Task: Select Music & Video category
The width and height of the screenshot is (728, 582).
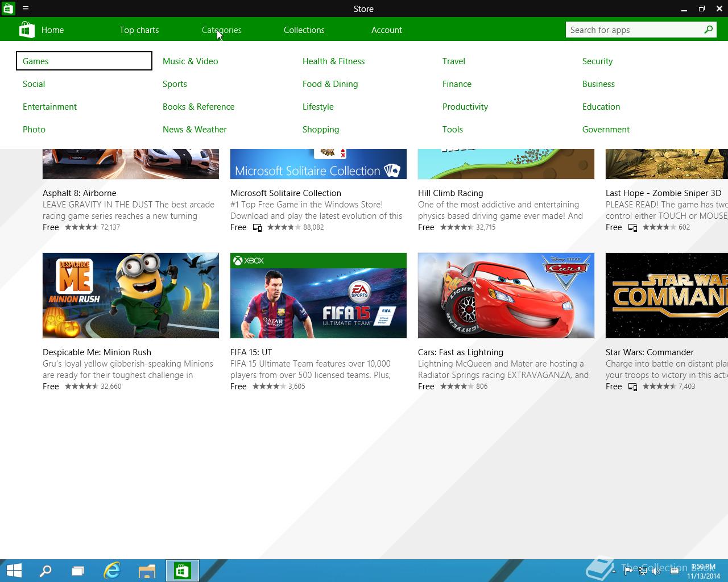Action: [190, 61]
